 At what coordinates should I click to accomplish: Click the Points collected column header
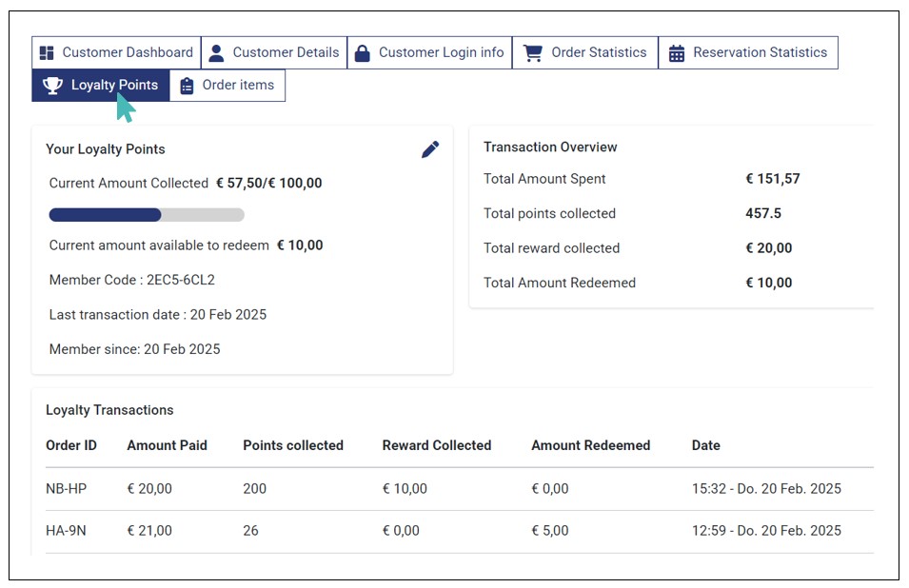click(293, 445)
